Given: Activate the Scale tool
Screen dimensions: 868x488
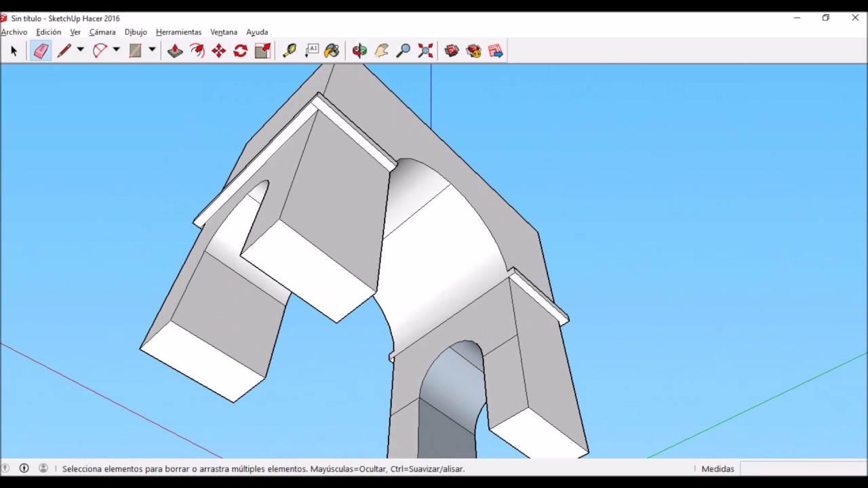Looking at the screenshot, I should point(262,51).
